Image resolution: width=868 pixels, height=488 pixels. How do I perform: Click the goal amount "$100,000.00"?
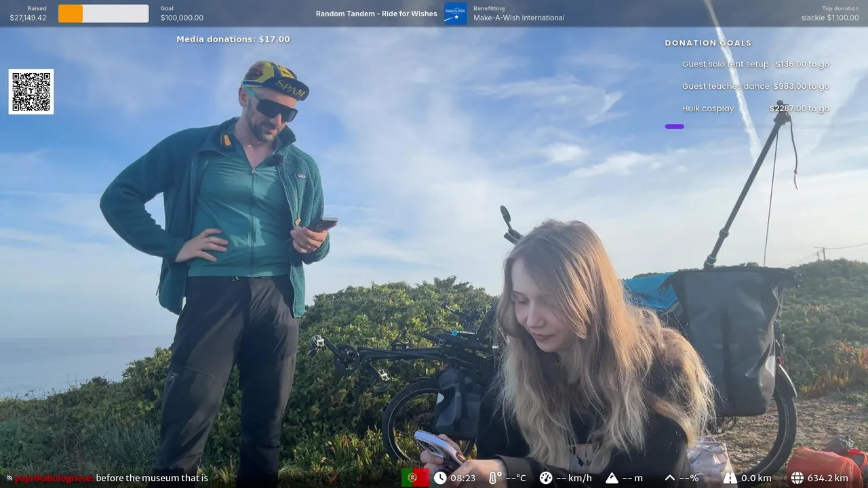182,18
